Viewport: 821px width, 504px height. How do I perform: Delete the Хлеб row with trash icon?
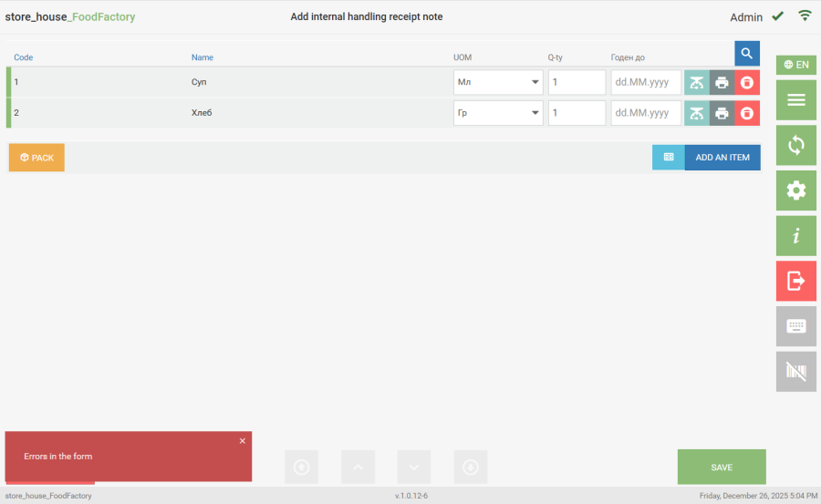coord(747,113)
